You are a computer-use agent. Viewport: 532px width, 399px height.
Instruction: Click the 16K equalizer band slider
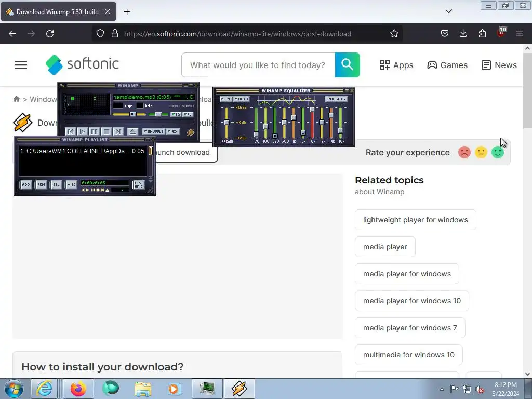(341, 123)
